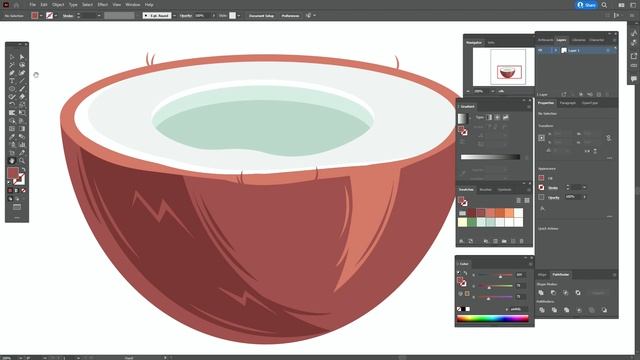Open stroke weight dropdown in control bar
The height and width of the screenshot is (360, 640).
(99, 16)
